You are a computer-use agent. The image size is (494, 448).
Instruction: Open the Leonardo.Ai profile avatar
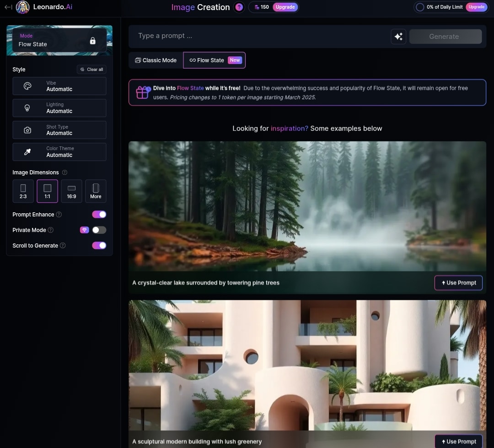coord(23,7)
